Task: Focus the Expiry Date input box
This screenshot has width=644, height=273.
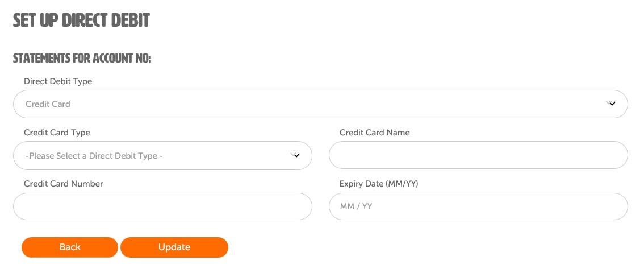Action: [x=479, y=206]
